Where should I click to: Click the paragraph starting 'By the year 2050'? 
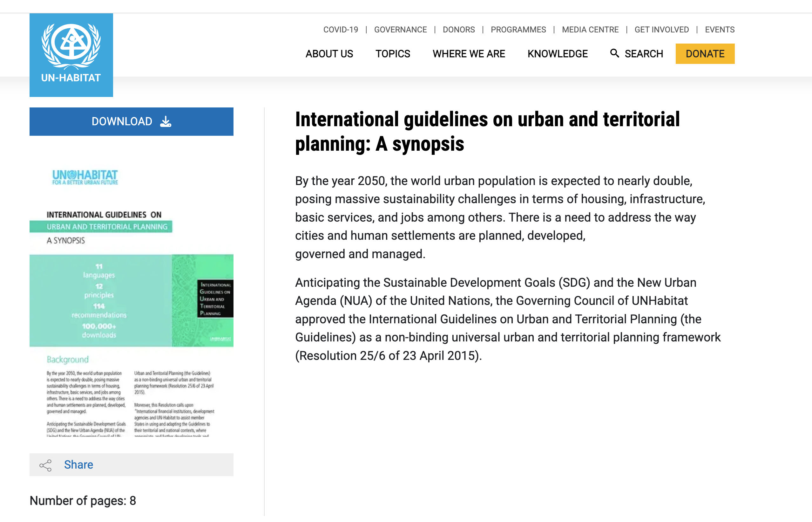tap(500, 217)
